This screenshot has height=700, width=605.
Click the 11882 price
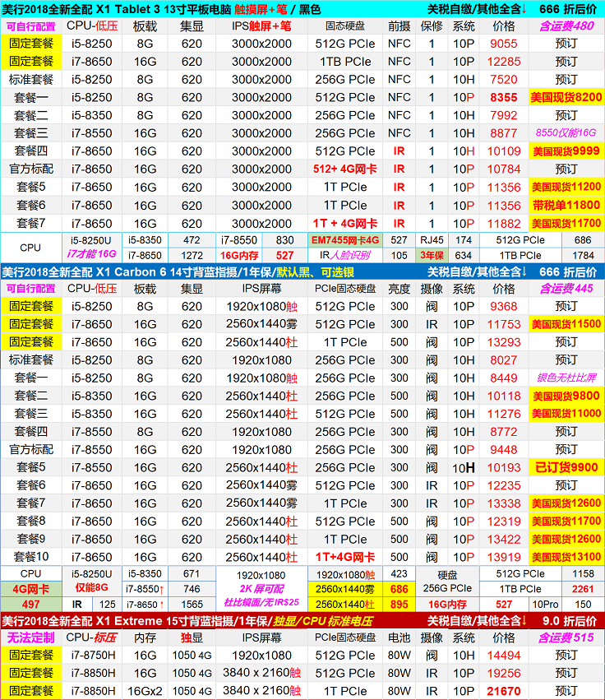tap(504, 224)
